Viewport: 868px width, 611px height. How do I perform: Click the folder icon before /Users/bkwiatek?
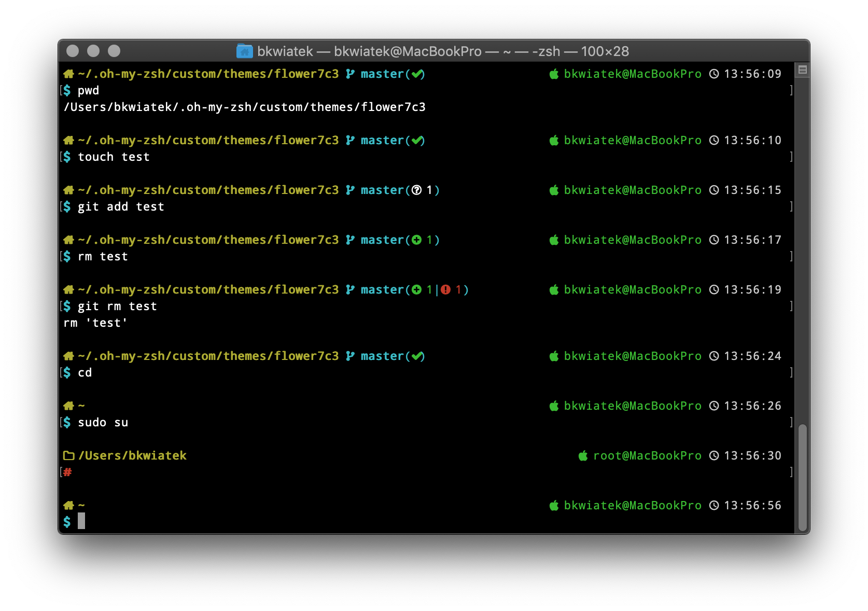pos(68,455)
